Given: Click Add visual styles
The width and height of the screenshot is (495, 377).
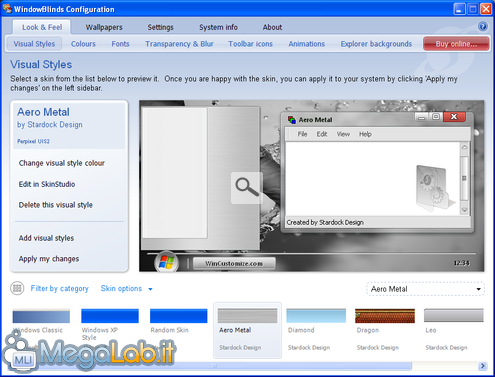Looking at the screenshot, I should (46, 238).
